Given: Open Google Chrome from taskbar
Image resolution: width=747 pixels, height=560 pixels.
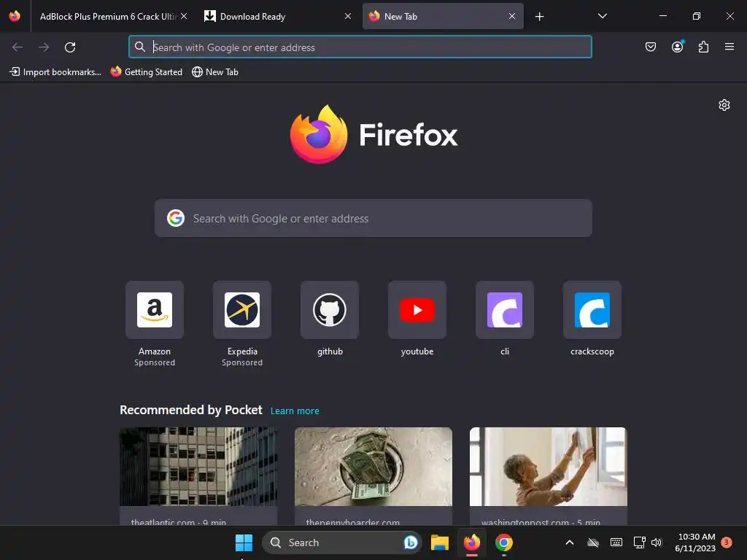Looking at the screenshot, I should [x=504, y=542].
